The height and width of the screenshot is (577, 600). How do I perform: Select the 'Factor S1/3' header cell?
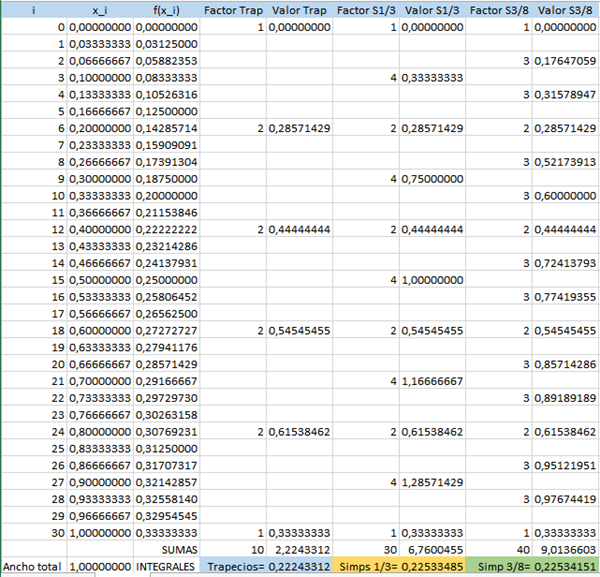[x=367, y=9]
